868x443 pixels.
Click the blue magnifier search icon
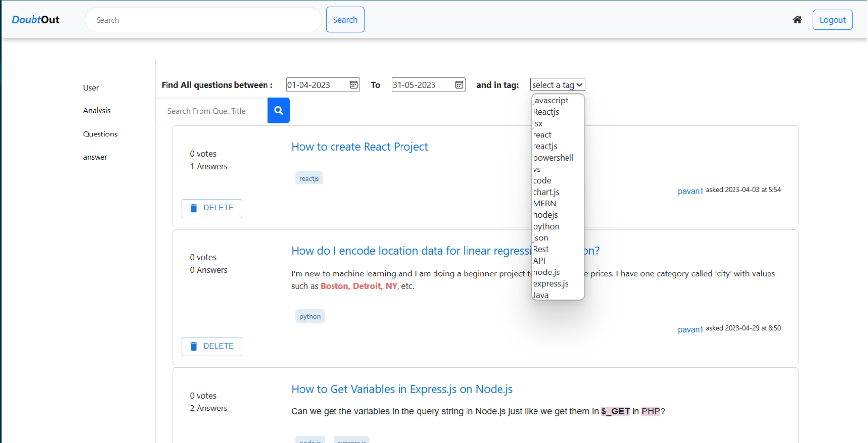[x=278, y=111]
